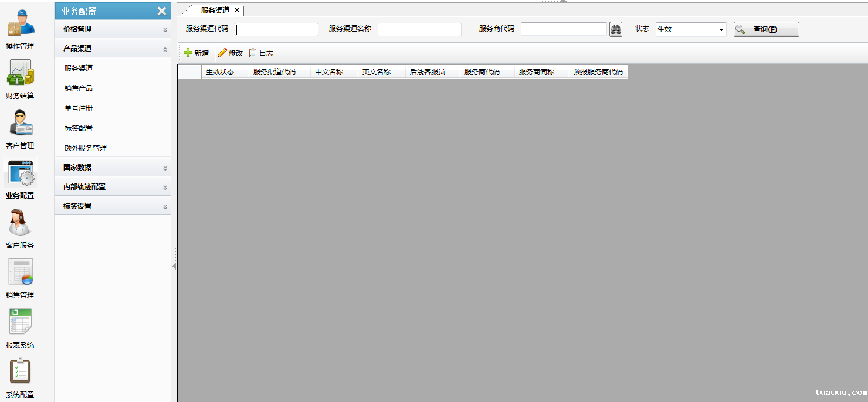Viewport: 868px width, 402px height.
Task: Expand 价格管理 section
Action: [x=113, y=29]
